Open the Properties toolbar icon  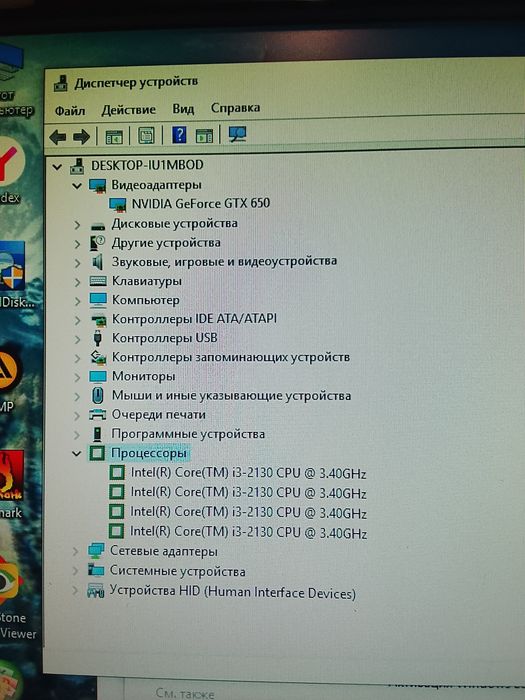point(146,135)
